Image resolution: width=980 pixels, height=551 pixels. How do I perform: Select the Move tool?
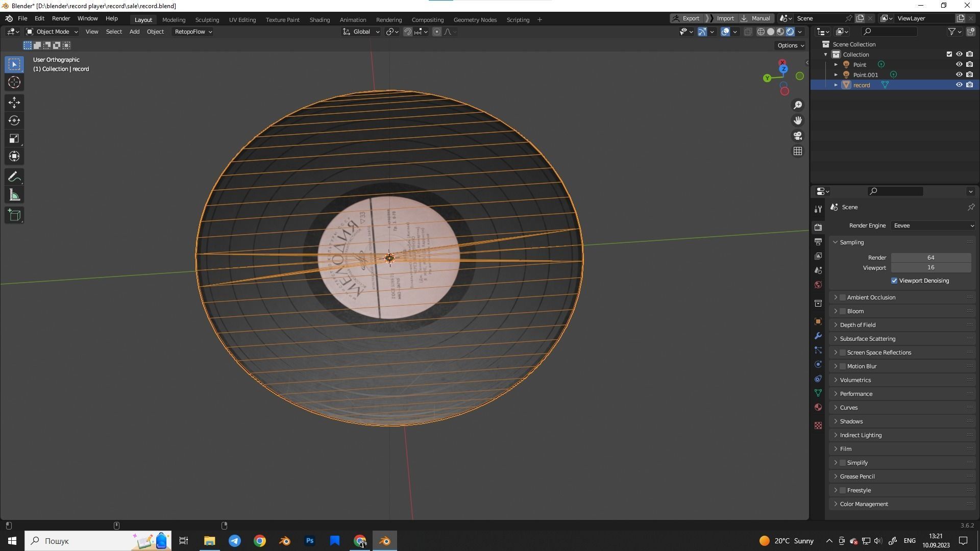(14, 103)
